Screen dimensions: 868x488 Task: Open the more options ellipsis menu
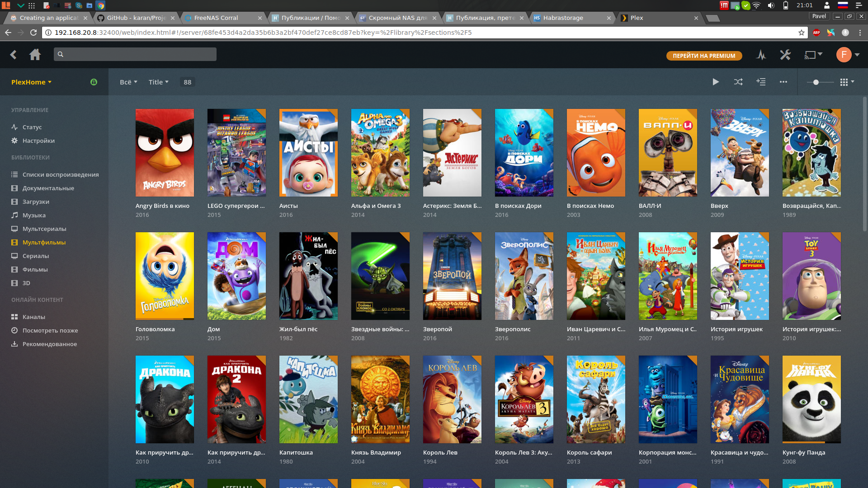(x=783, y=82)
